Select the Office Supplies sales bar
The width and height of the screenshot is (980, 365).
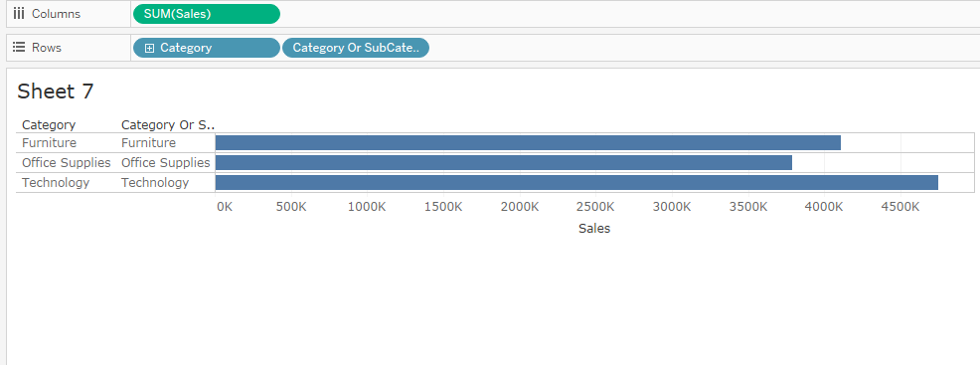(x=504, y=162)
